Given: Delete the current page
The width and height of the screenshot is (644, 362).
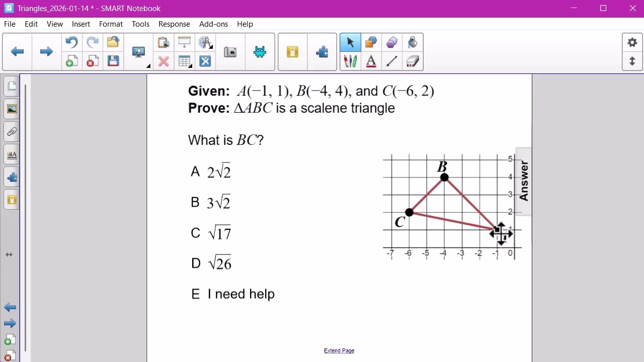Looking at the screenshot, I should click(93, 61).
